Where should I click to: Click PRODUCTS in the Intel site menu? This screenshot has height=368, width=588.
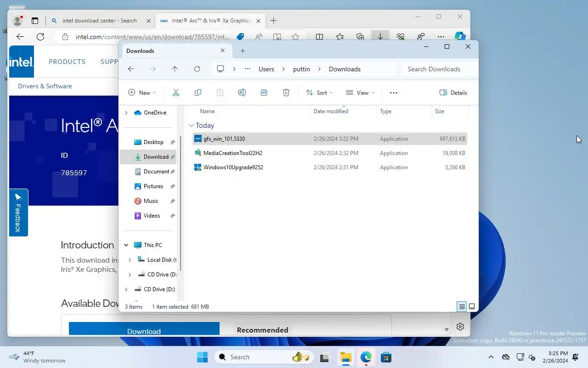[x=67, y=62]
